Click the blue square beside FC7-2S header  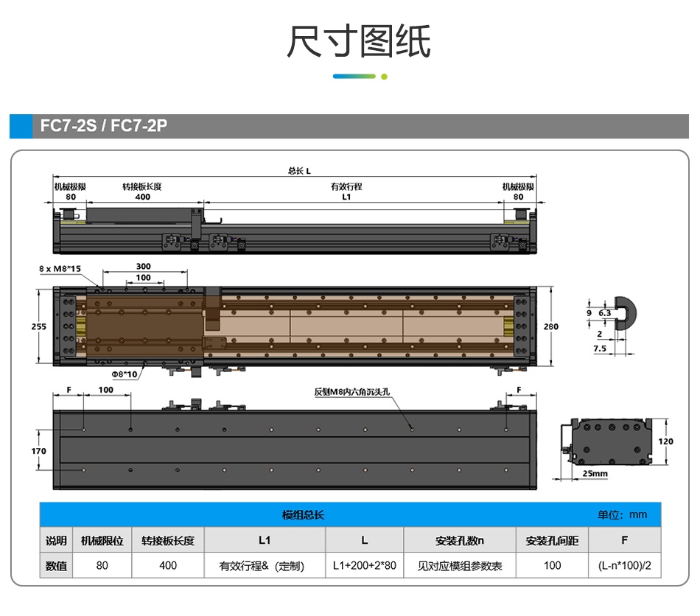pyautogui.click(x=21, y=126)
